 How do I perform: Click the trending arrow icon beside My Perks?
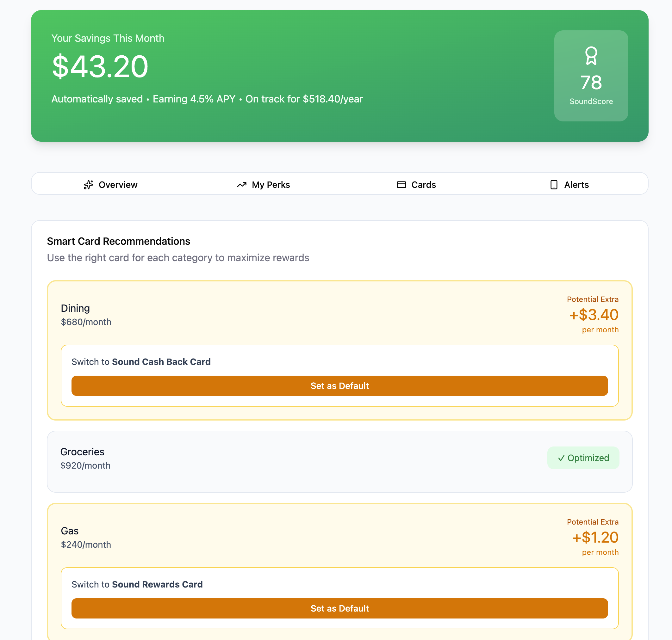(x=242, y=185)
